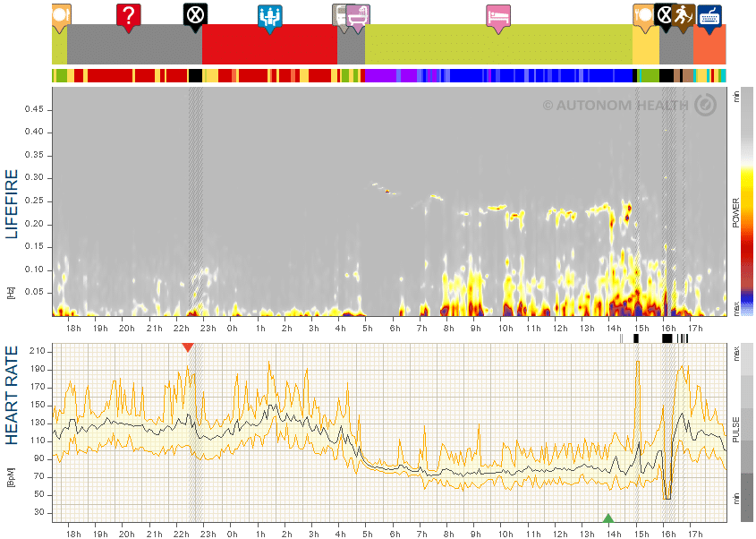Click the 110 BpM axis label
756x539 pixels.
pos(37,441)
